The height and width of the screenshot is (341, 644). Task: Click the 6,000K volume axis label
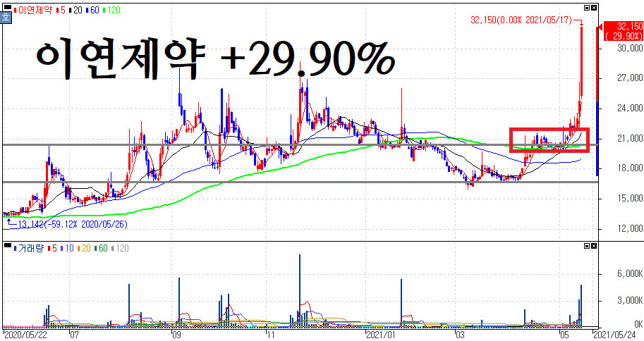630,273
